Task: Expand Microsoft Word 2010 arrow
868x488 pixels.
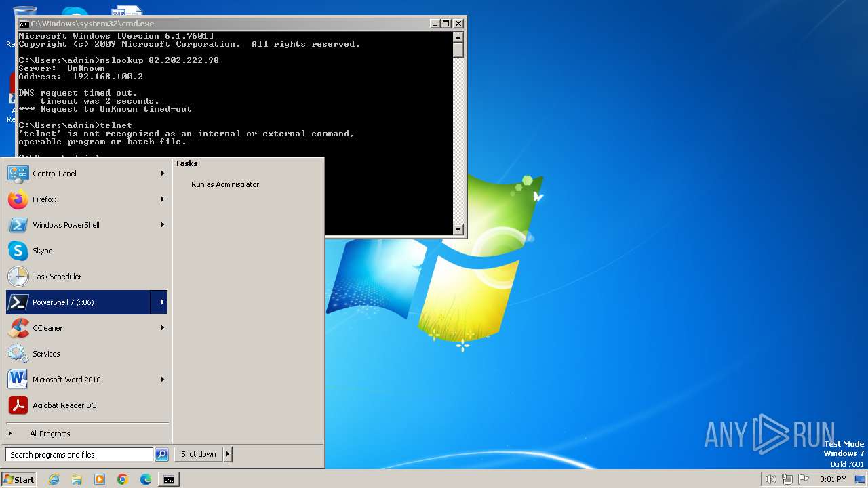Action: point(163,380)
